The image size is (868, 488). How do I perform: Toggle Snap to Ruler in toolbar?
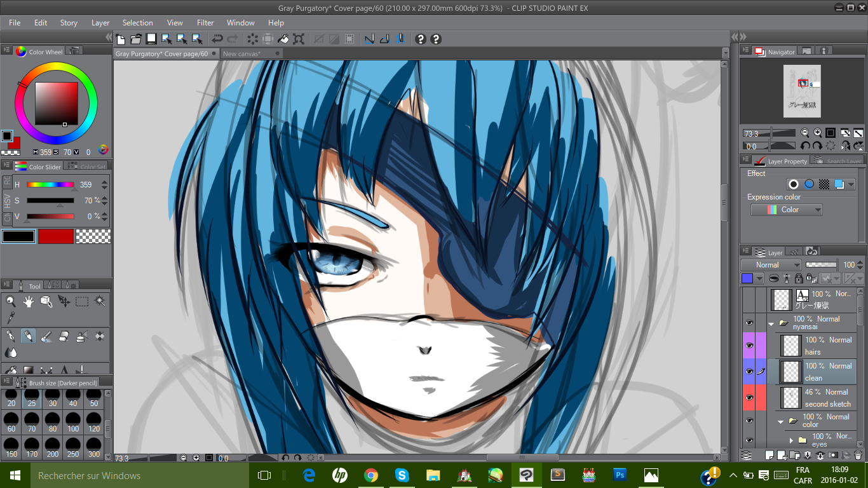(369, 39)
